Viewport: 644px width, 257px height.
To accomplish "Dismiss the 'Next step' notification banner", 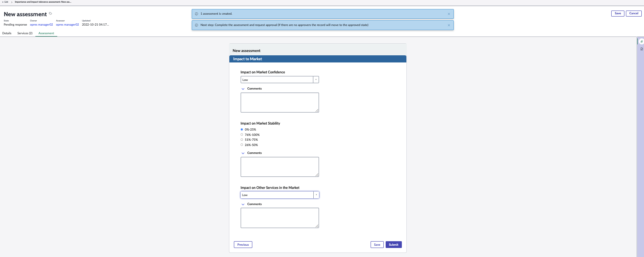I will click(x=449, y=25).
